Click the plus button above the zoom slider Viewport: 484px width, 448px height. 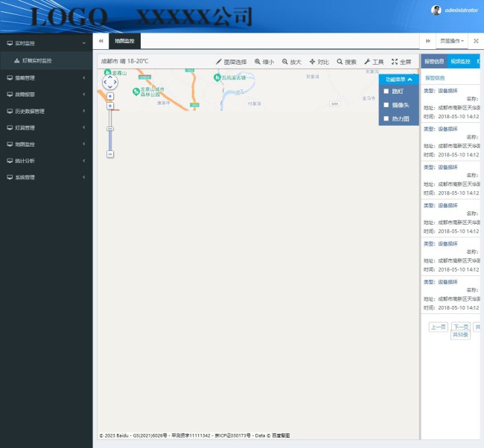[x=110, y=106]
